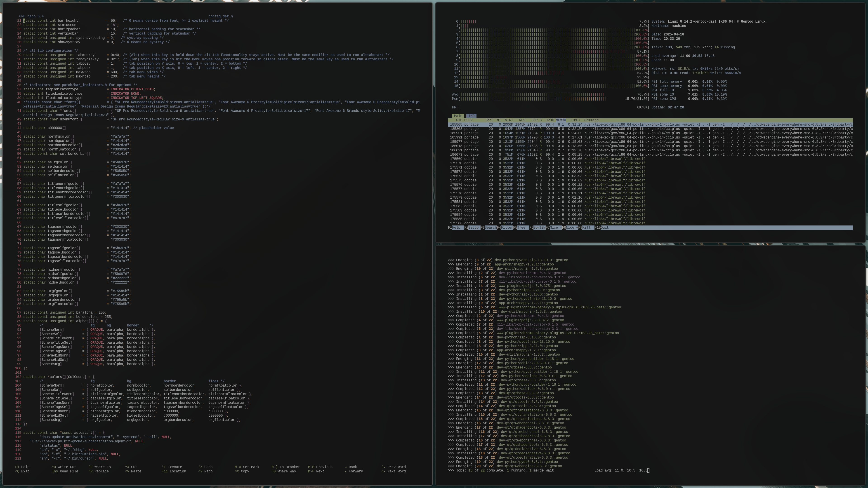
Task: Click ^F Where Is in nano
Action: pyautogui.click(x=99, y=467)
